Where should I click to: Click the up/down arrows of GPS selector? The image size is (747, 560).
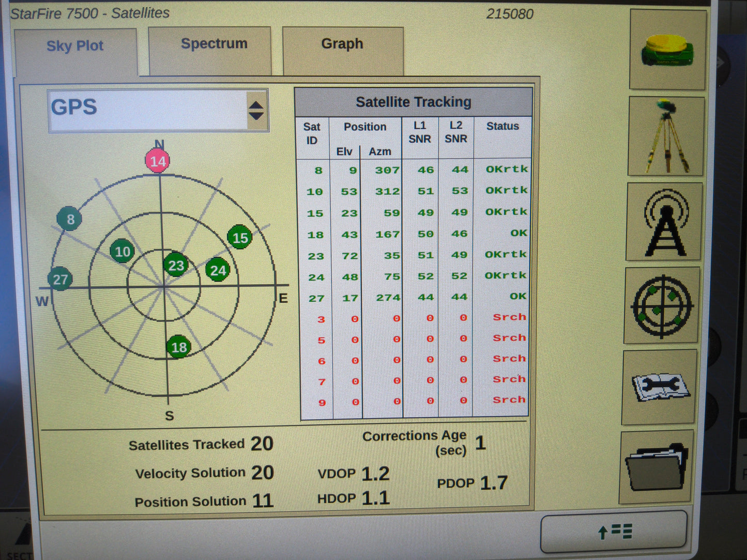tap(256, 110)
